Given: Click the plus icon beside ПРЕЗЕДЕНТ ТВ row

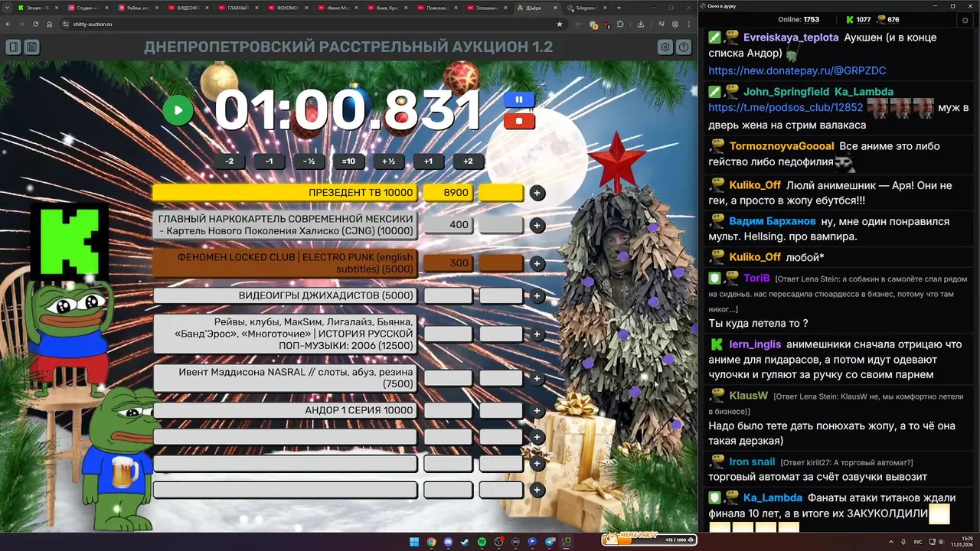Looking at the screenshot, I should [537, 193].
